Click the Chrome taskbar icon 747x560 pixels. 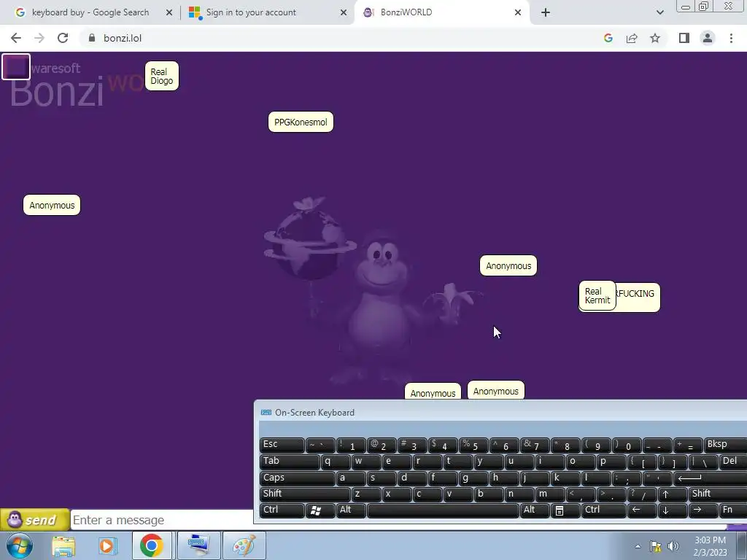(152, 545)
